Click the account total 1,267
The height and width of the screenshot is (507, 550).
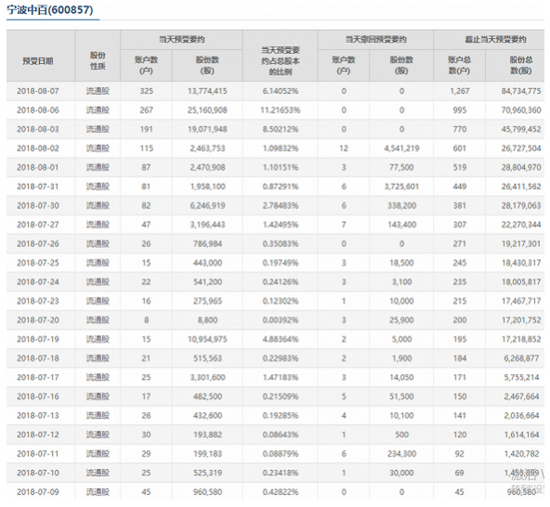point(460,91)
